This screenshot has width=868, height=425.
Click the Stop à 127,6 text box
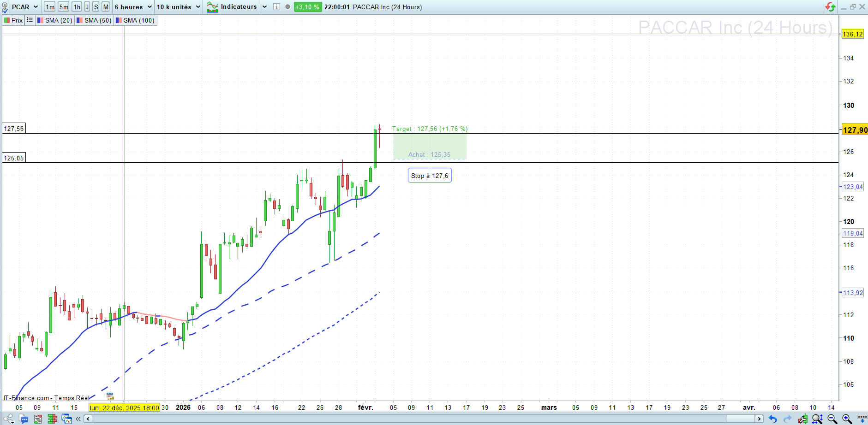point(430,176)
